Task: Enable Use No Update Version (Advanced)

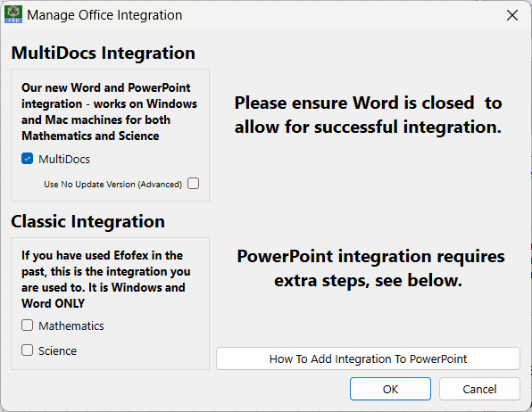Action: point(194,184)
